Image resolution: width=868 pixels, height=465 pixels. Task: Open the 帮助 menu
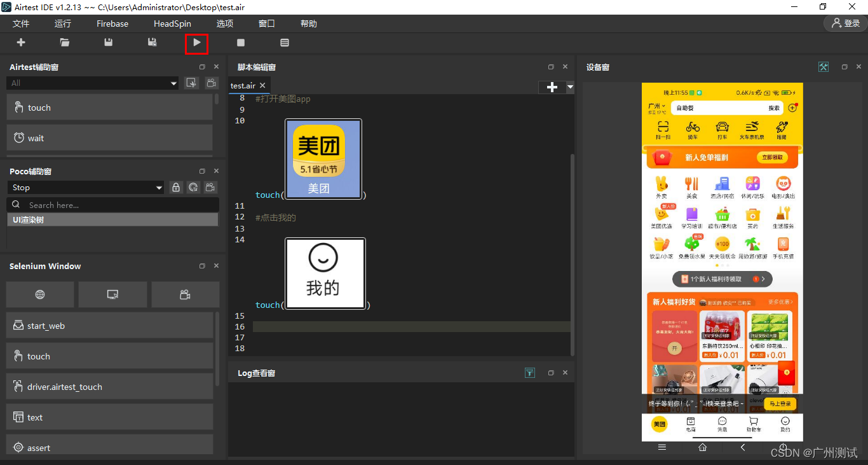[309, 24]
